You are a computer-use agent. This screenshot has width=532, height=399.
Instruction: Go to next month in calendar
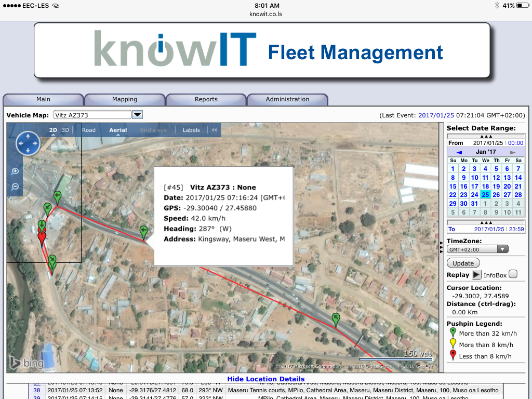click(x=512, y=152)
